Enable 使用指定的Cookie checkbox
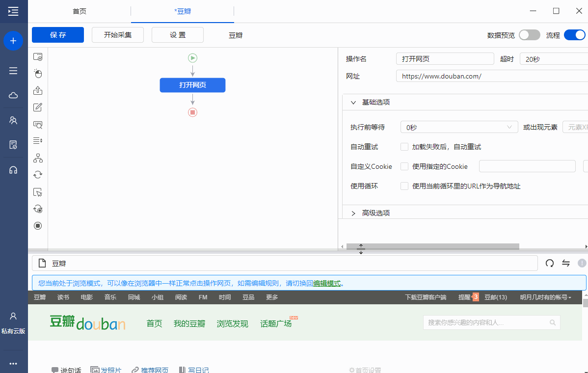The width and height of the screenshot is (588, 373). [404, 166]
